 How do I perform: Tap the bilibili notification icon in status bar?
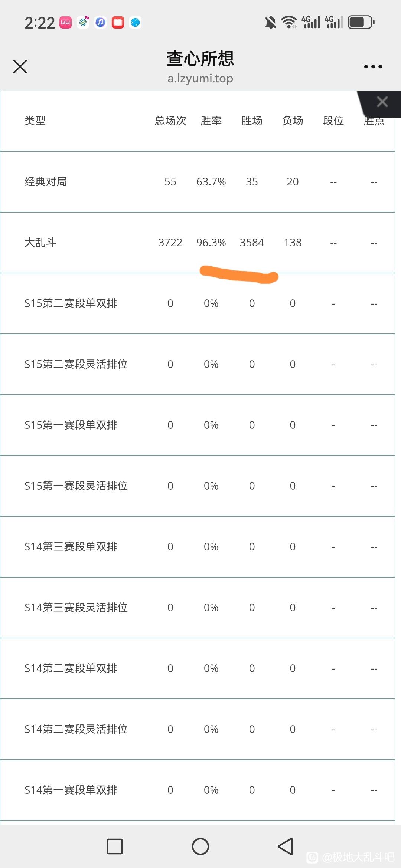coord(66,23)
